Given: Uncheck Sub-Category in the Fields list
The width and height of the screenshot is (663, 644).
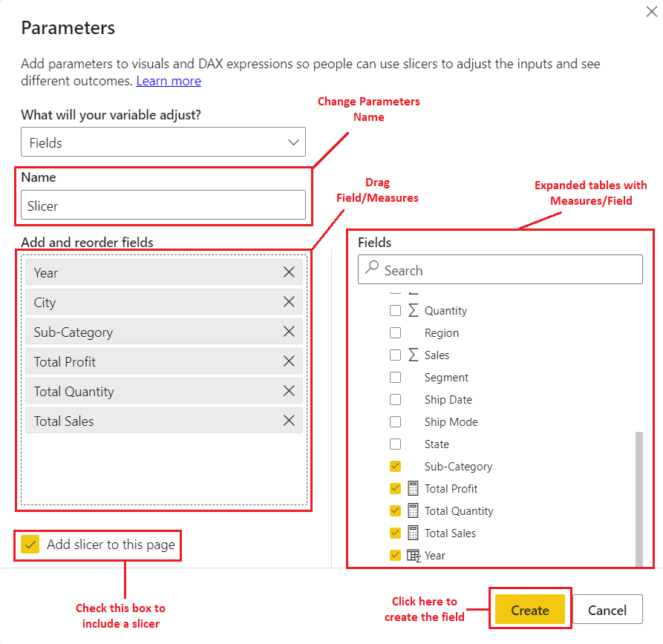Looking at the screenshot, I should tap(396, 466).
